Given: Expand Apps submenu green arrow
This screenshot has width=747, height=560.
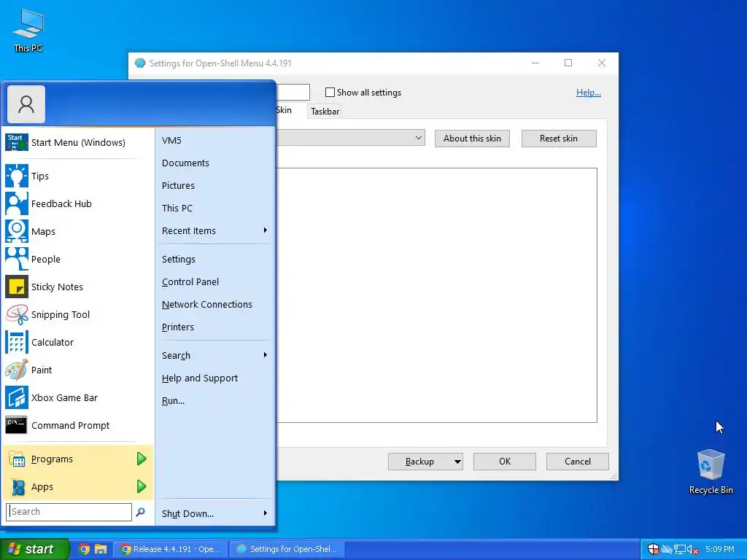Looking at the screenshot, I should (x=142, y=486).
